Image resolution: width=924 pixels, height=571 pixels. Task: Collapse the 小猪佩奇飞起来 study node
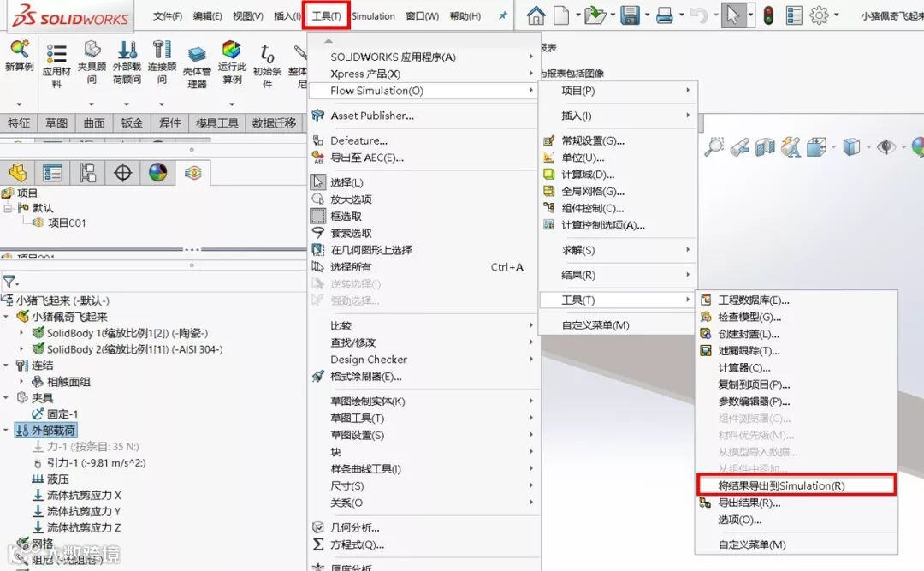click(x=6, y=317)
